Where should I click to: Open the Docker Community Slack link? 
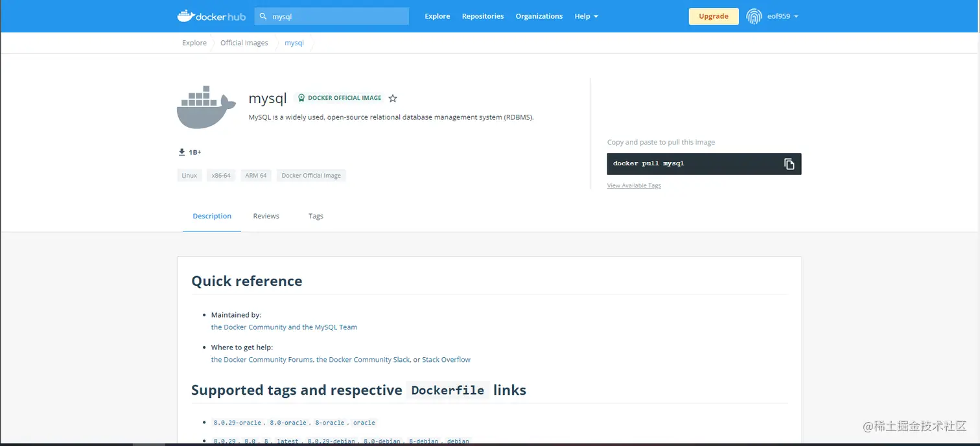[363, 360]
